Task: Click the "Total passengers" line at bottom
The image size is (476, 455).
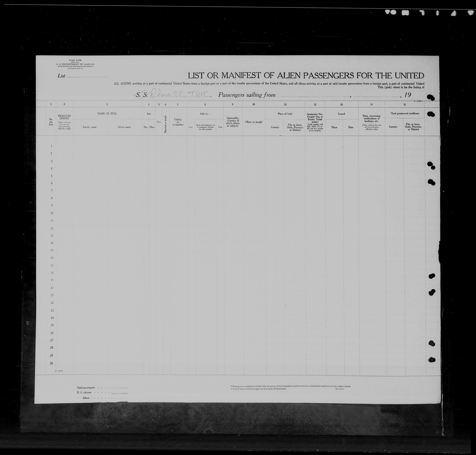Action: (102, 388)
